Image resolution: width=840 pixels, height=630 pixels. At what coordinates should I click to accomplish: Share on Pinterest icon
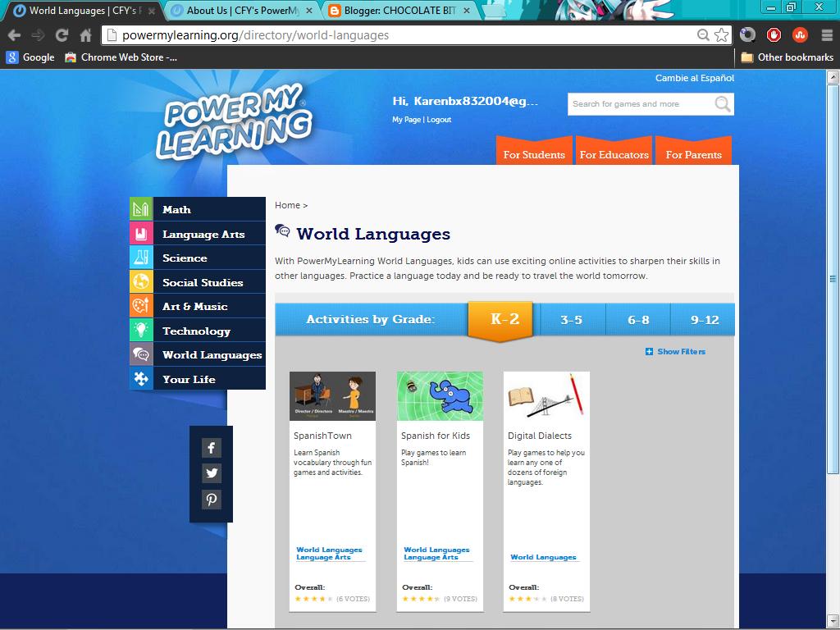coord(211,500)
